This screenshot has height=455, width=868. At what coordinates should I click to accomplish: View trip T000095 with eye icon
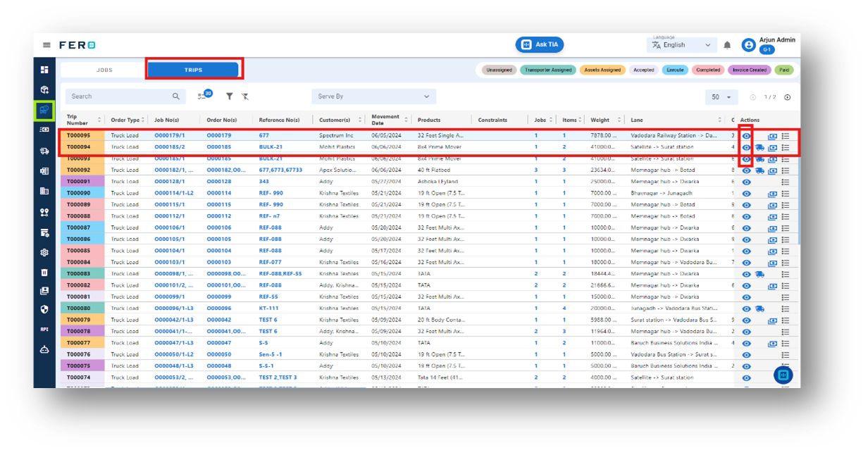point(747,136)
